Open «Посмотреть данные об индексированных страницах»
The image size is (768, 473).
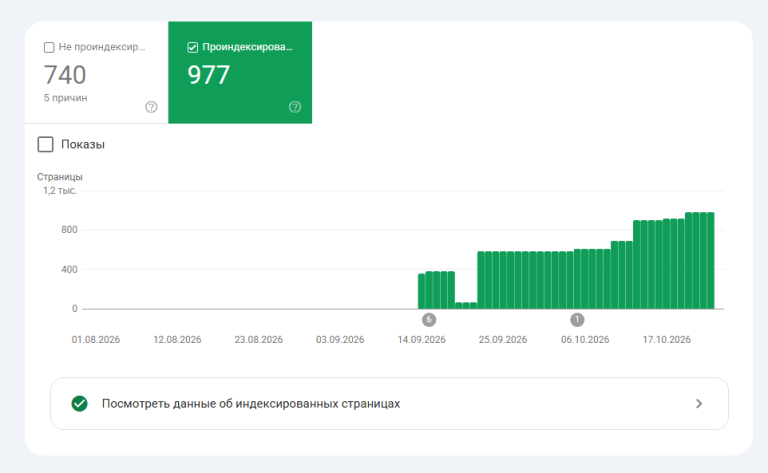389,403
